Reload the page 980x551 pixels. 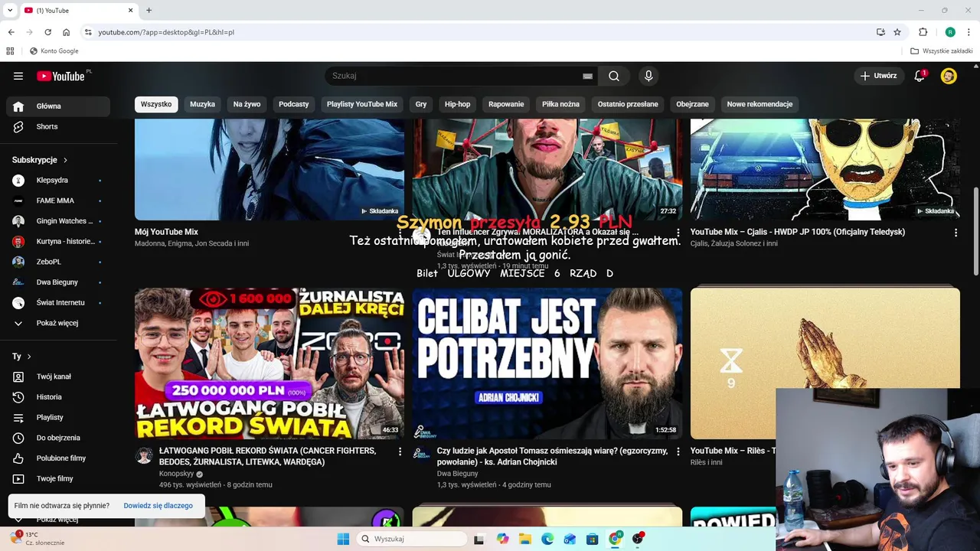pyautogui.click(x=47, y=32)
